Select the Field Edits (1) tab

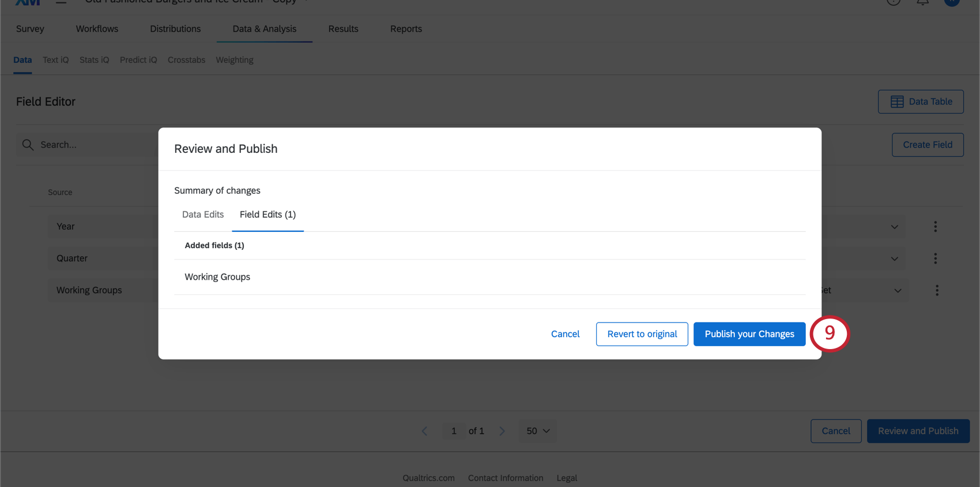tap(267, 215)
